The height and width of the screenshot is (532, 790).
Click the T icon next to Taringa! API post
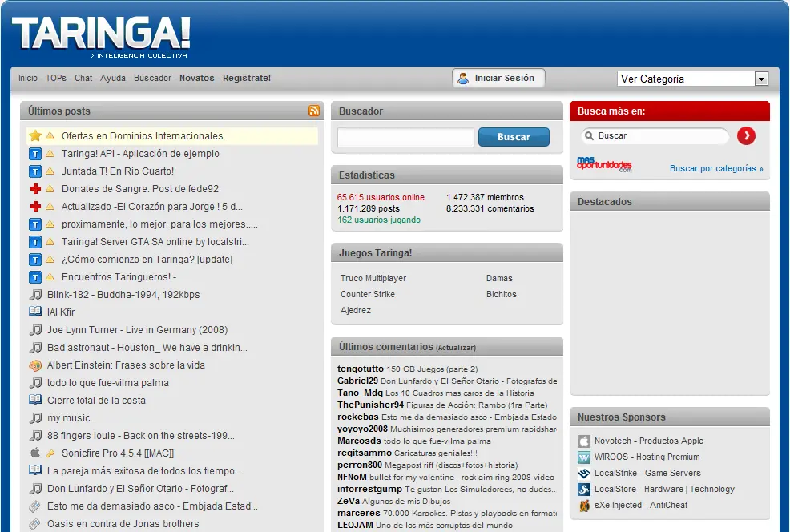click(x=34, y=154)
